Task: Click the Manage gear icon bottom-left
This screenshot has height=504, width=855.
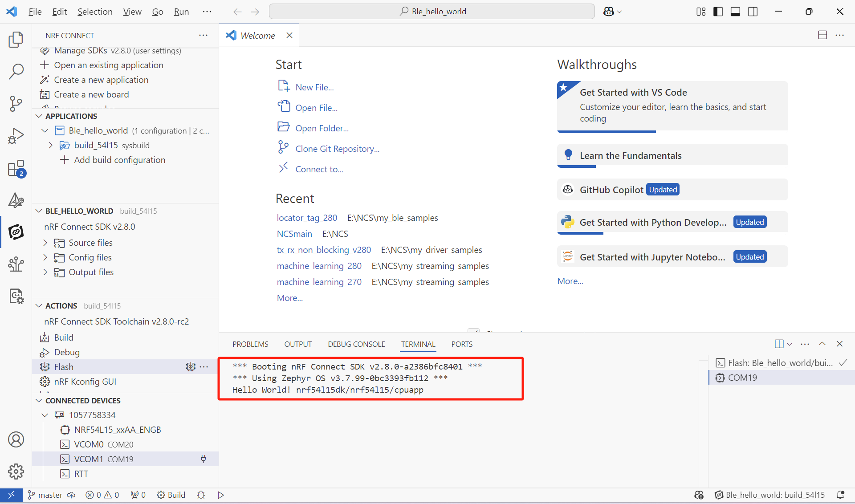Action: [16, 471]
